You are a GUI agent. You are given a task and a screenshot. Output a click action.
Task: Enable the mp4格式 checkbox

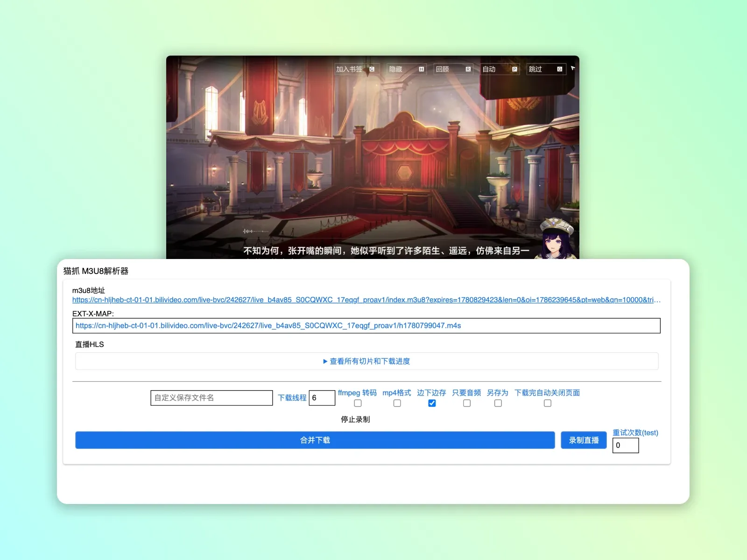397,403
